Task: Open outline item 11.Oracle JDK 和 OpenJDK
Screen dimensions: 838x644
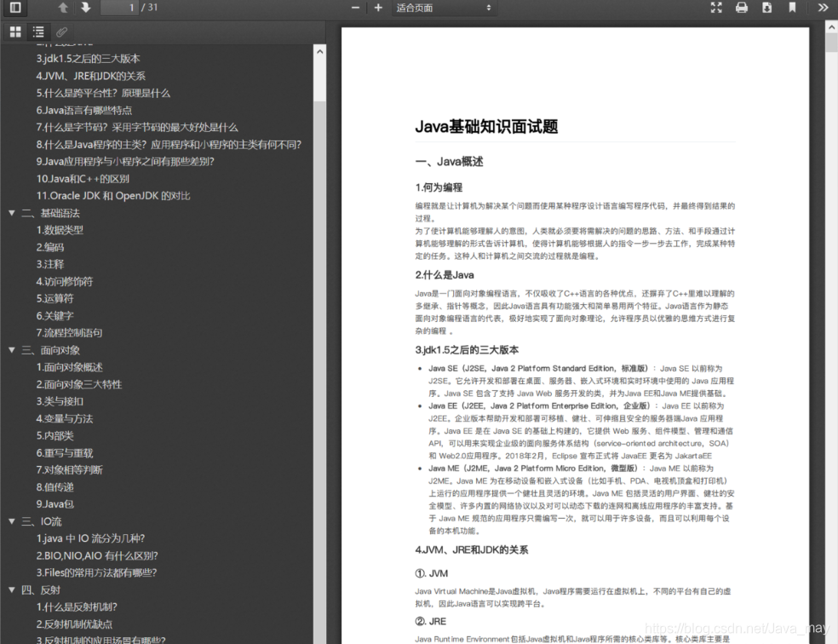Action: pyautogui.click(x=113, y=196)
